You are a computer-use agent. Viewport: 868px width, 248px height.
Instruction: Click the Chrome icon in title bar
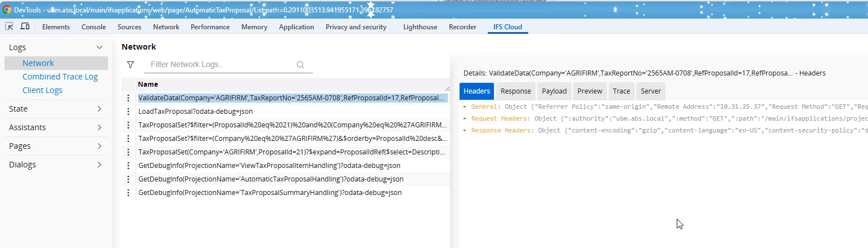click(7, 10)
